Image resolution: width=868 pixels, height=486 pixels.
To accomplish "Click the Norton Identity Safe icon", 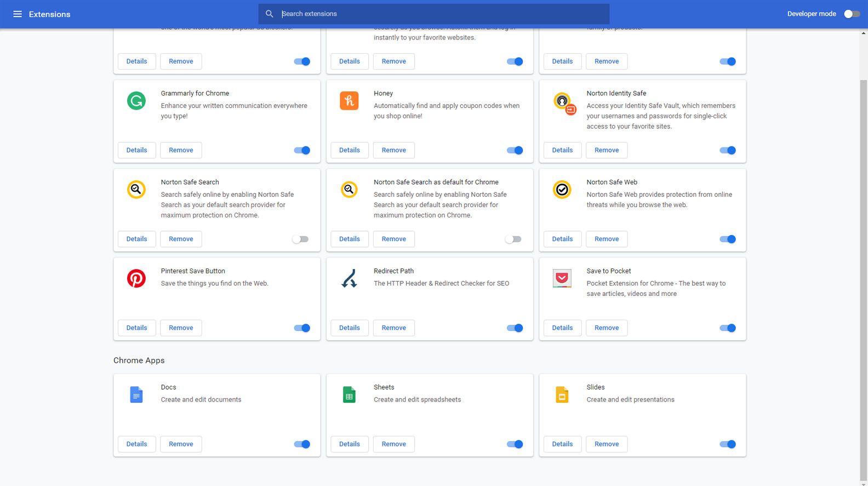I will point(564,102).
